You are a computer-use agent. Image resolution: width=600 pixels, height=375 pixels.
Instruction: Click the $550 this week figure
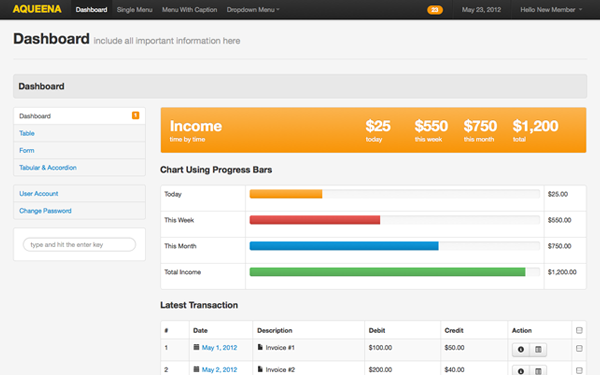point(431,126)
